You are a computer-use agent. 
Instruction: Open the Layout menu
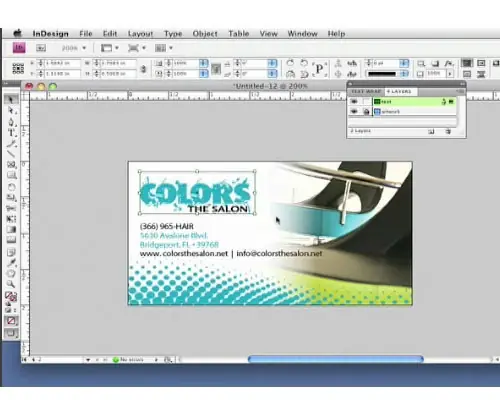pyautogui.click(x=140, y=34)
